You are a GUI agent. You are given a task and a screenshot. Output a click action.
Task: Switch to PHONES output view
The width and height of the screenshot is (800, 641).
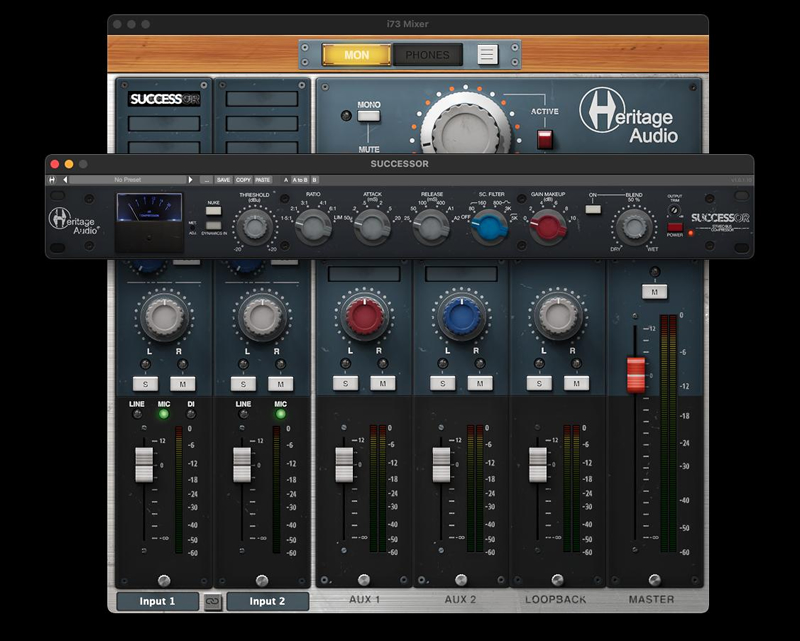tap(428, 55)
